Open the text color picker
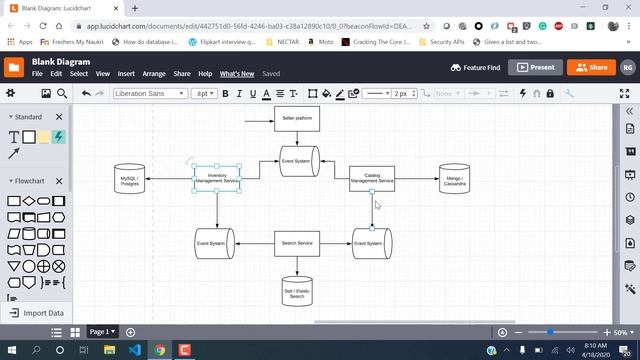This screenshot has width=640, height=360. (267, 94)
